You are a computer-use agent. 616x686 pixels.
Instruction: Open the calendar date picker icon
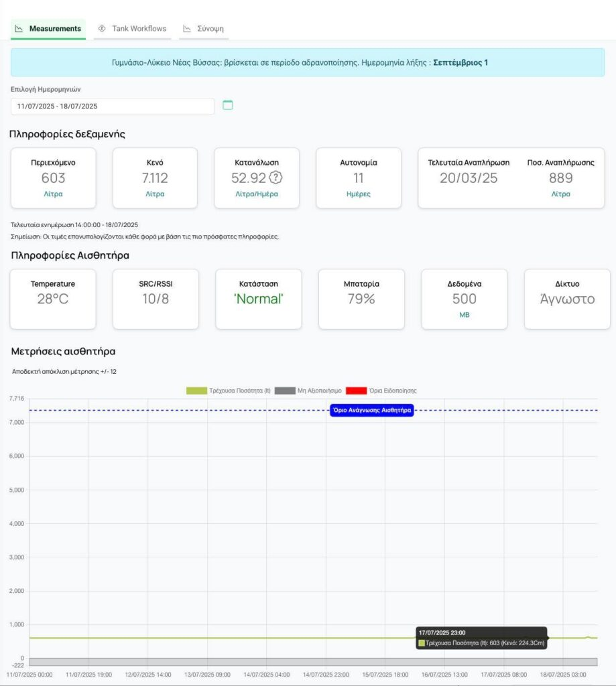[x=228, y=105]
